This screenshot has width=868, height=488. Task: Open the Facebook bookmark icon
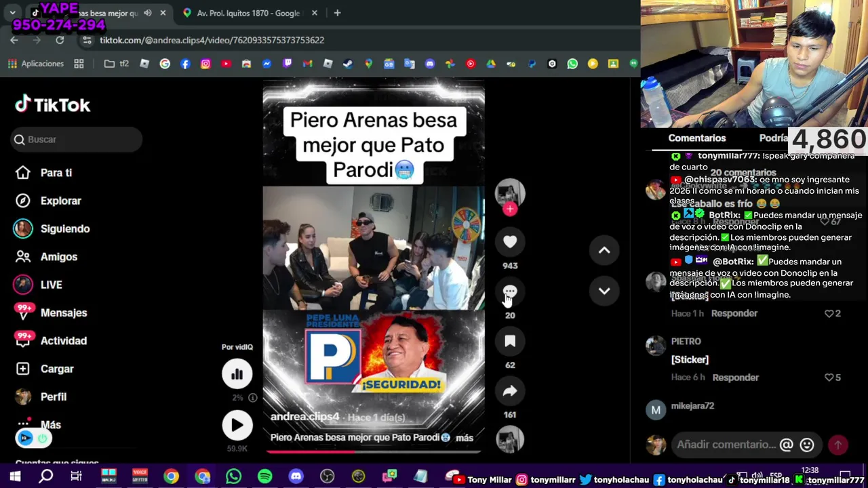pos(185,64)
